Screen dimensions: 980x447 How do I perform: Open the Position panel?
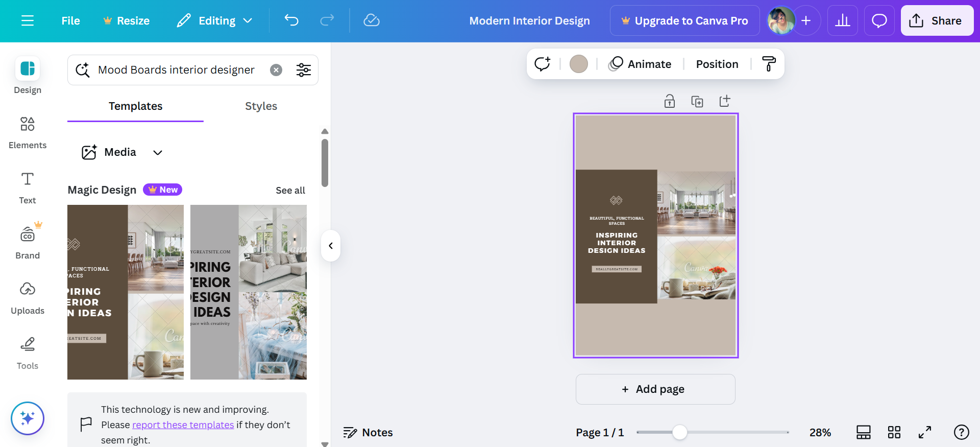[x=717, y=64]
